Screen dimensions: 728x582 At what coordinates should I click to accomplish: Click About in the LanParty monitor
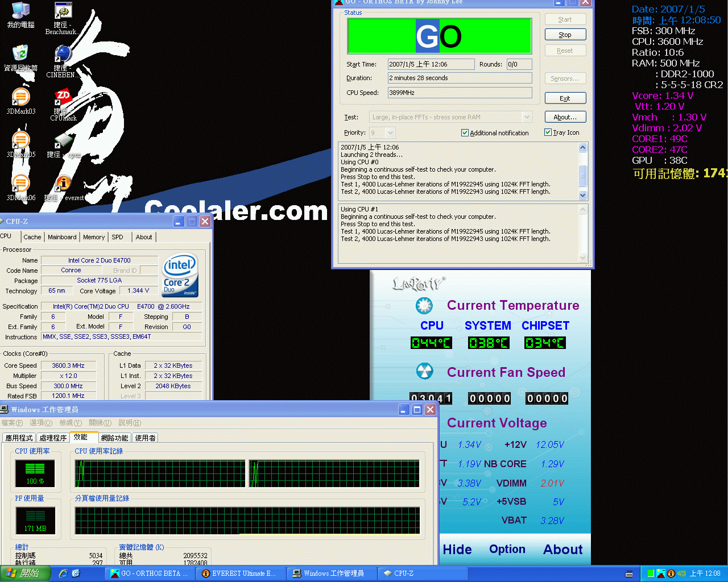coord(563,550)
